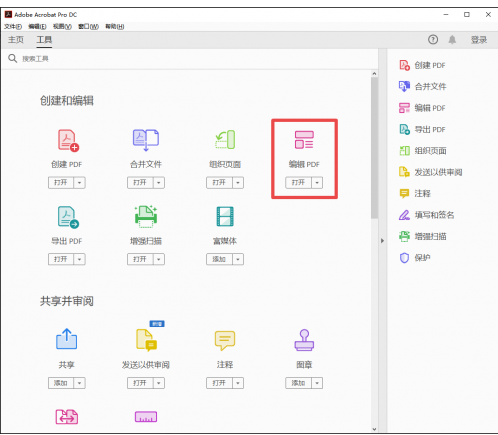Expand dropdown arrow next to 发送以供审阅 打开

pyautogui.click(x=159, y=383)
